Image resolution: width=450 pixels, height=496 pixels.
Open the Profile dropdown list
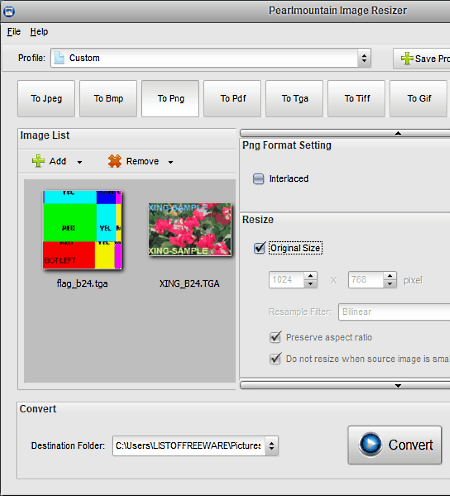pyautogui.click(x=364, y=58)
